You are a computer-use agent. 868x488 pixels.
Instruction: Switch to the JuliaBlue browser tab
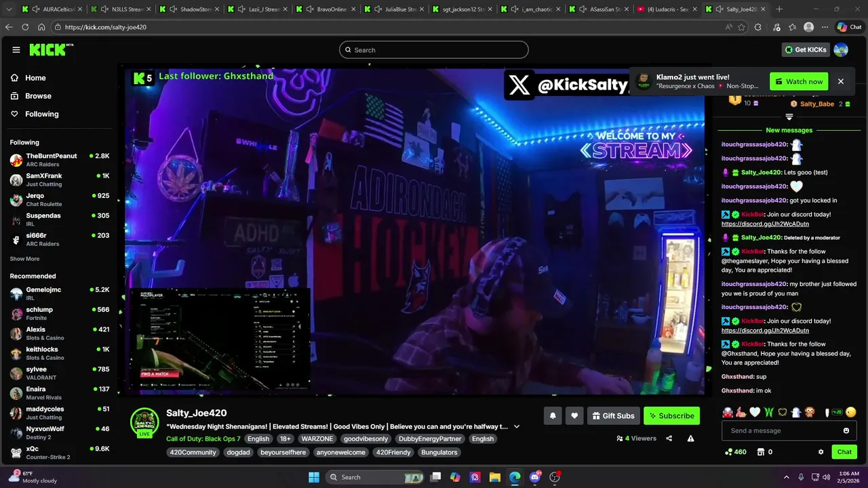[393, 9]
